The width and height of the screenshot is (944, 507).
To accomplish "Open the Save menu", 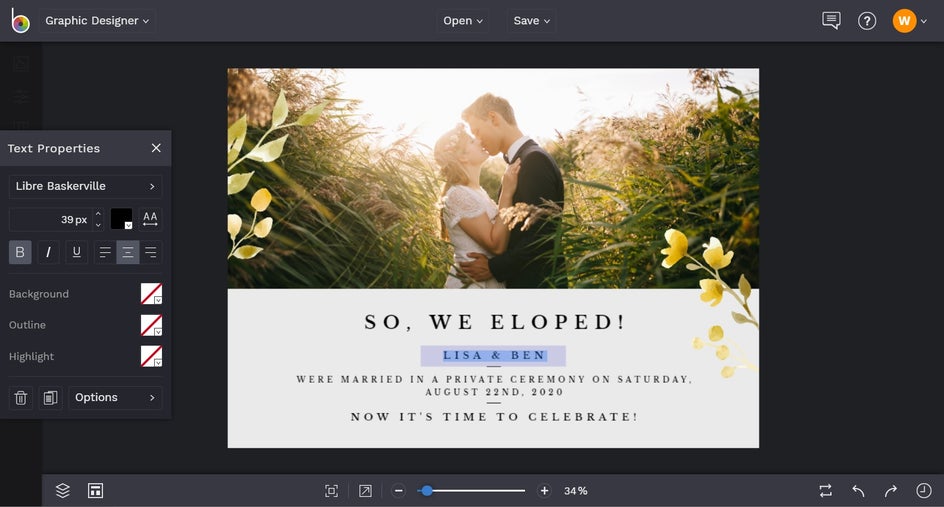I will (531, 20).
